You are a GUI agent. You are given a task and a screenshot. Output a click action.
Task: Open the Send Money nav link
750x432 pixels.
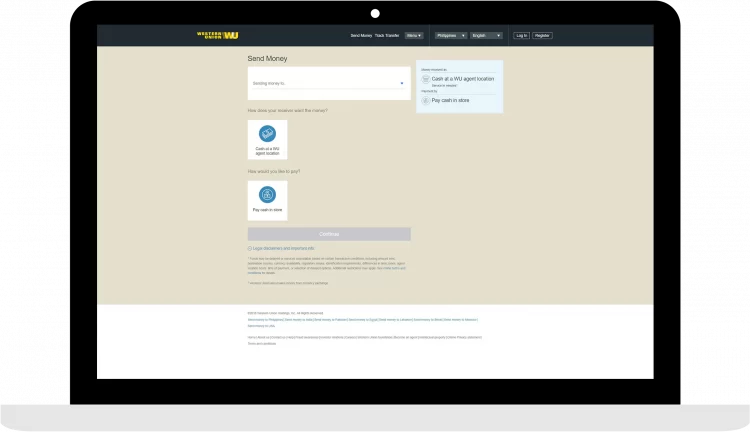point(361,36)
